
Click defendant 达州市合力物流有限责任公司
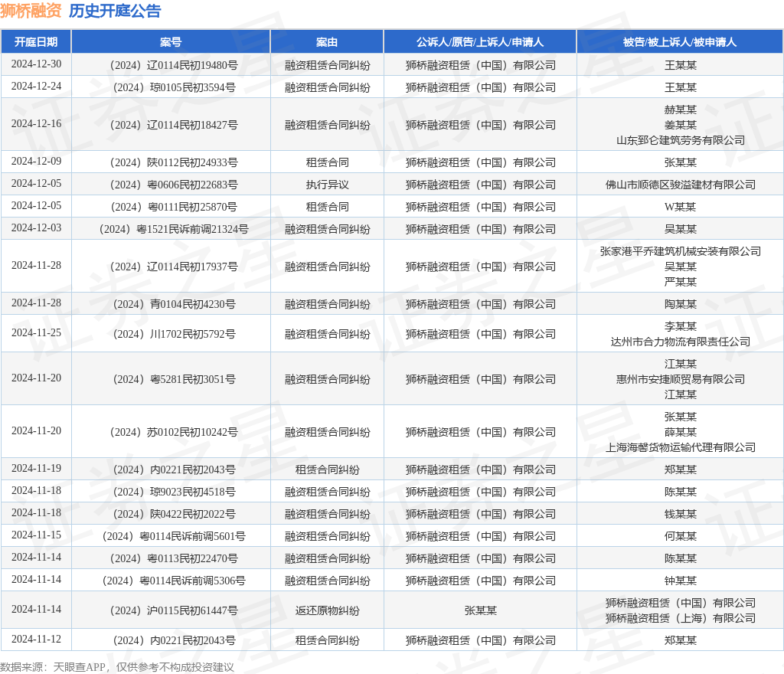tap(680, 342)
